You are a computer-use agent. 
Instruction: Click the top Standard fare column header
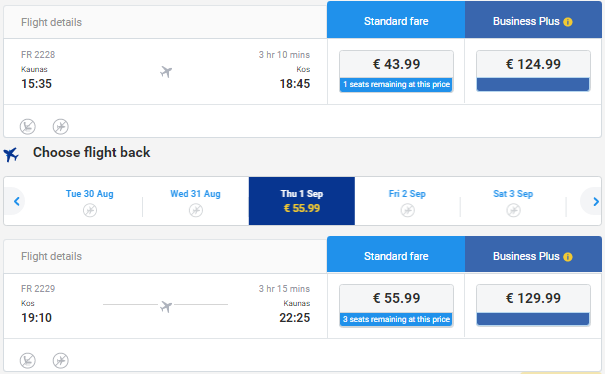[396, 20]
